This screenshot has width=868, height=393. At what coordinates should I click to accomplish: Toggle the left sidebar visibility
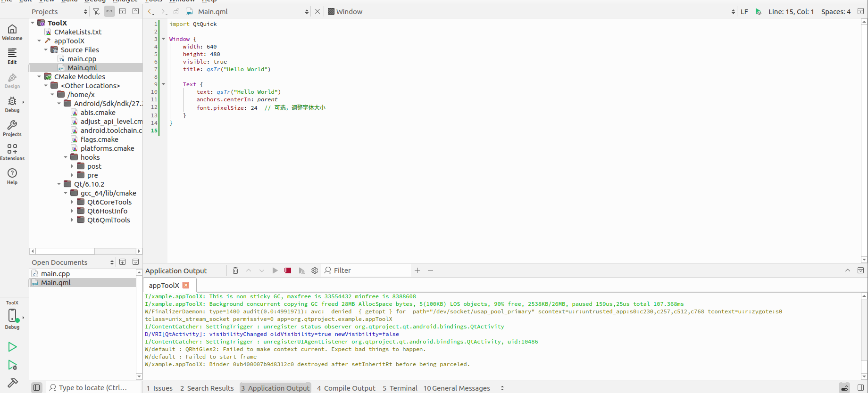36,388
